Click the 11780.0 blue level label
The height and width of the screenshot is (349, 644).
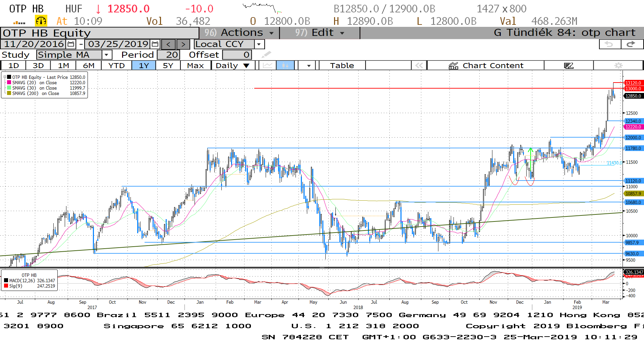(x=633, y=148)
